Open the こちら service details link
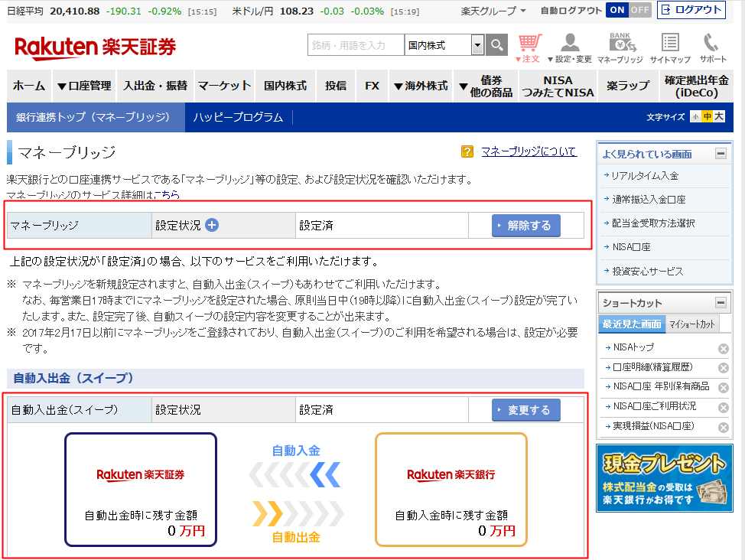 [168, 194]
